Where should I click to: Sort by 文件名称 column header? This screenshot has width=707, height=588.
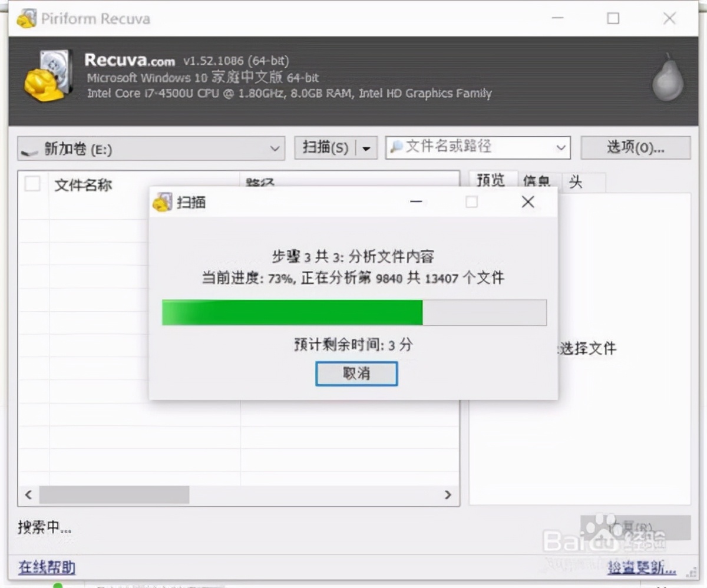click(x=144, y=184)
